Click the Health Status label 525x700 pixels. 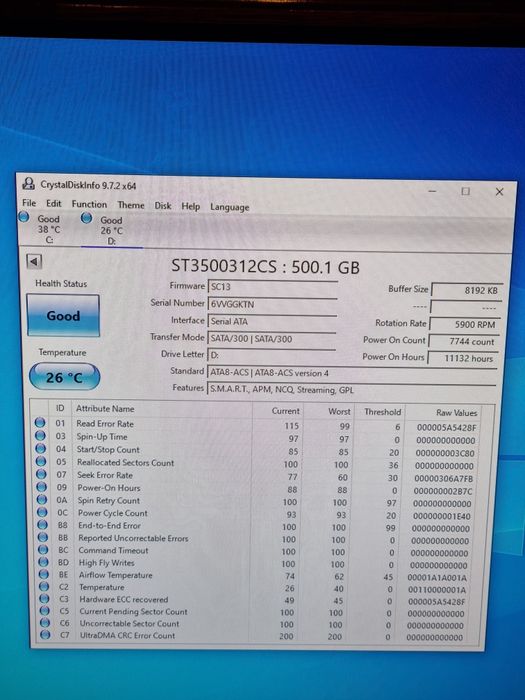[x=61, y=283]
